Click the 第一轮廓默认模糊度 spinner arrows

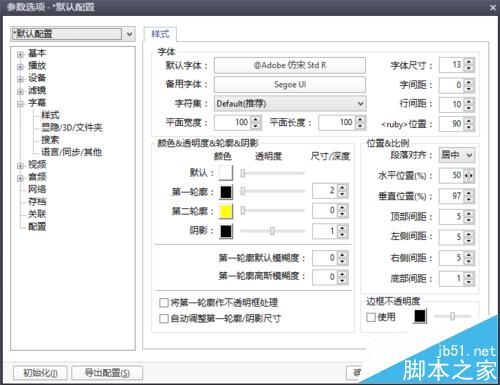pyautogui.click(x=342, y=258)
